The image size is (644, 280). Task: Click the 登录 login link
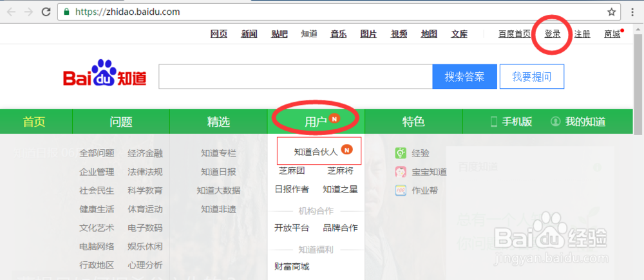click(x=553, y=34)
